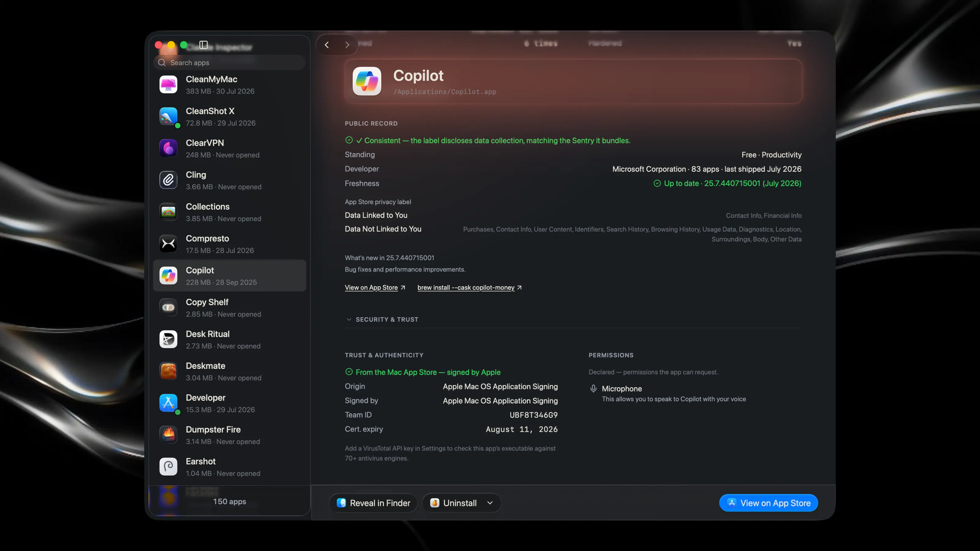Select Dumpster Fire in the app list
The height and width of the screenshot is (551, 980).
pyautogui.click(x=229, y=435)
